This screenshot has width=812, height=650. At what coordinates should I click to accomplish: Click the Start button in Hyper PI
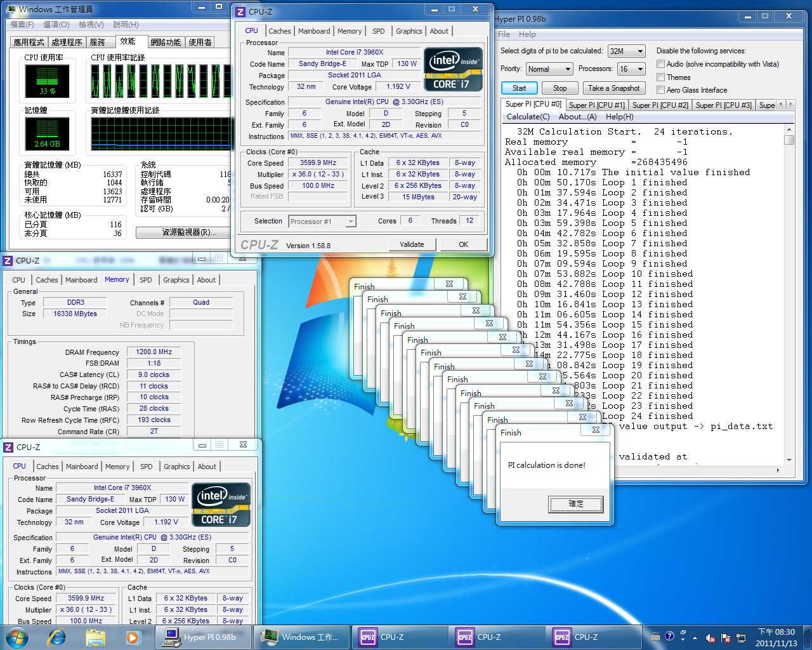(520, 88)
